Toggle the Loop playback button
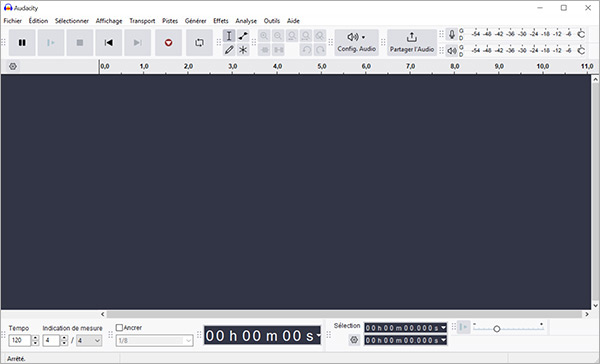 pyautogui.click(x=199, y=42)
